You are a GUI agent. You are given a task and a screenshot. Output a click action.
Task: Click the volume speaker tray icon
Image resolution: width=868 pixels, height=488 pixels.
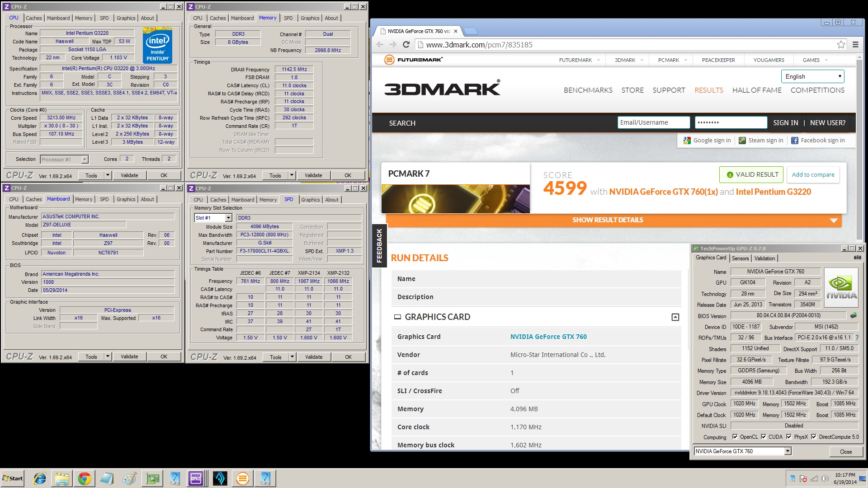(825, 479)
